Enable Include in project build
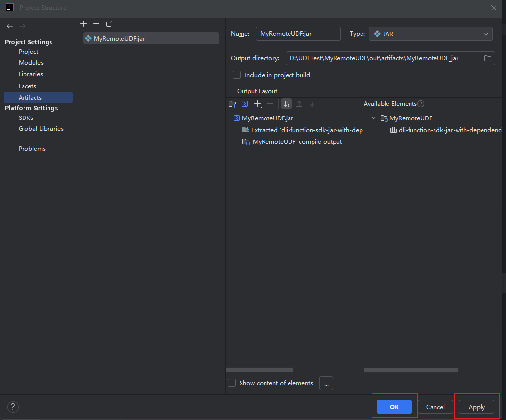 point(237,75)
